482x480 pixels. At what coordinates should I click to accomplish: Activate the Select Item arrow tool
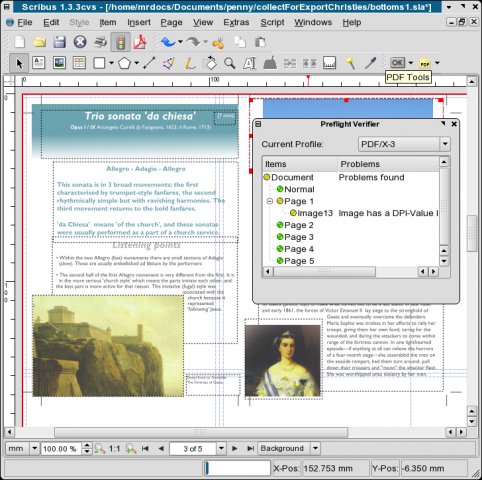[19, 63]
